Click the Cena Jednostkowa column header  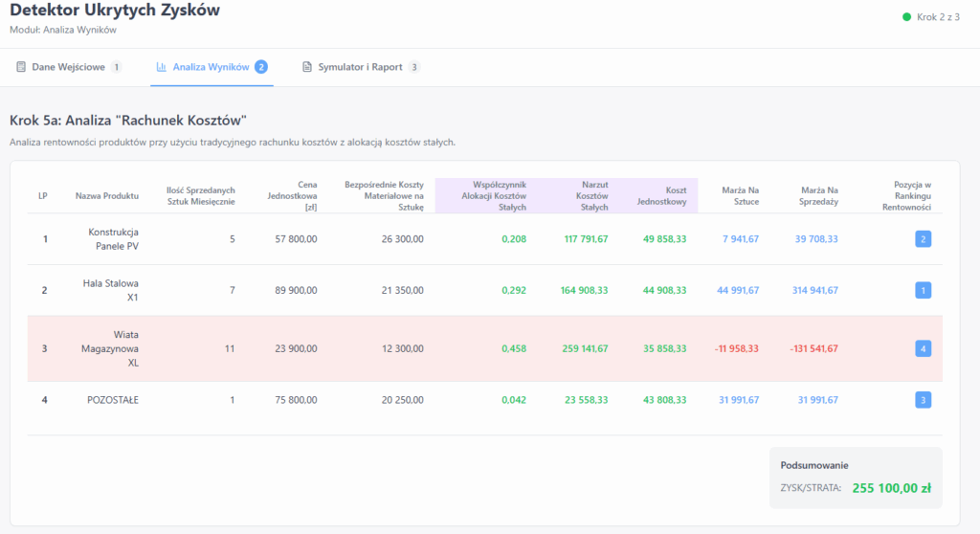[293, 195]
